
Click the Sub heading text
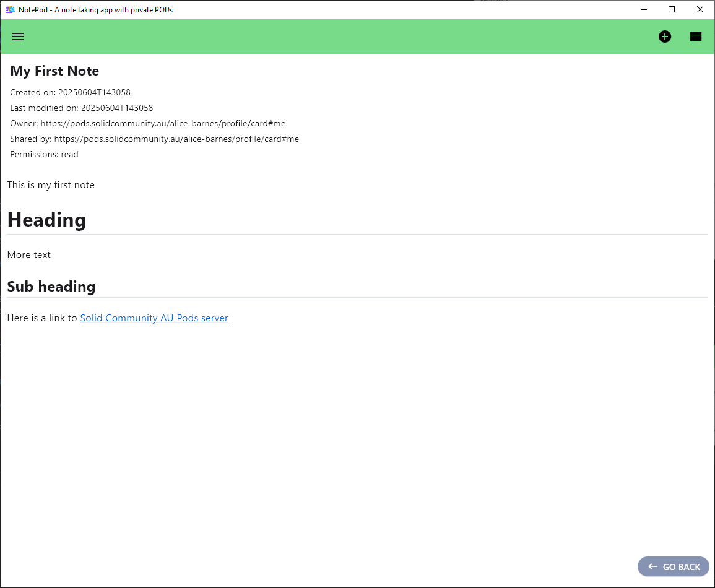pos(51,287)
